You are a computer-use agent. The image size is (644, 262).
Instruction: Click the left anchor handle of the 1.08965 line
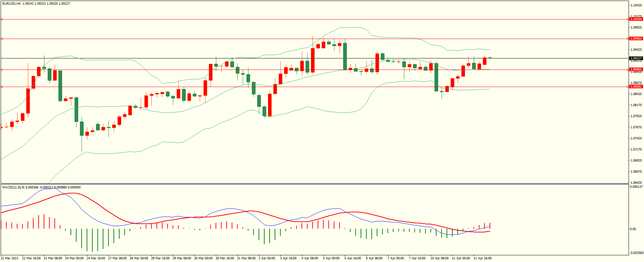[x=2, y=70]
